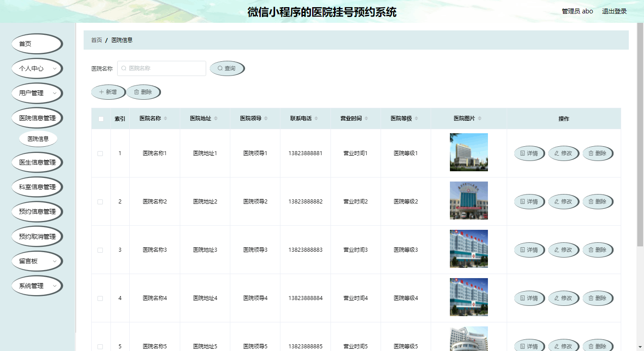Expand the 医生信息管理 sidebar menu
644x351 pixels.
[37, 162]
